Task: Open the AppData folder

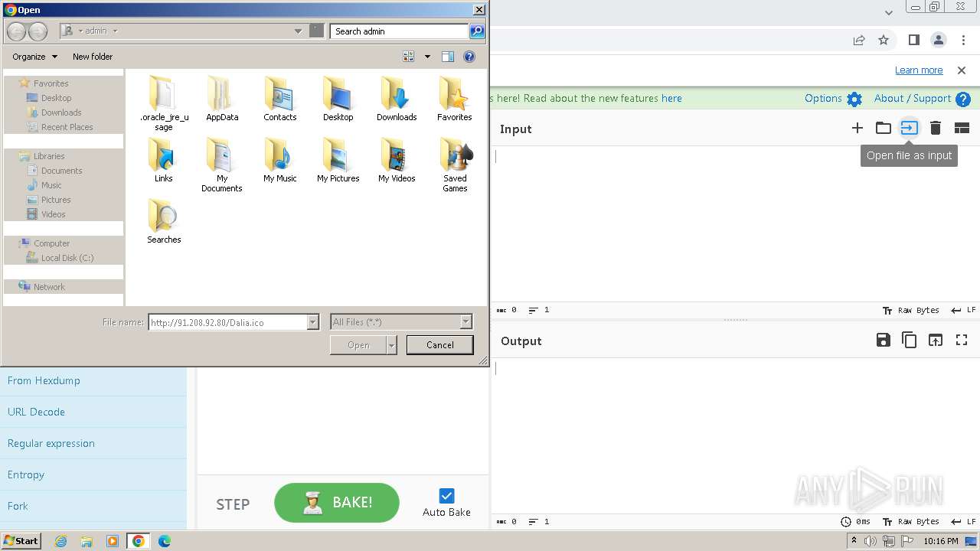Action: click(x=222, y=99)
